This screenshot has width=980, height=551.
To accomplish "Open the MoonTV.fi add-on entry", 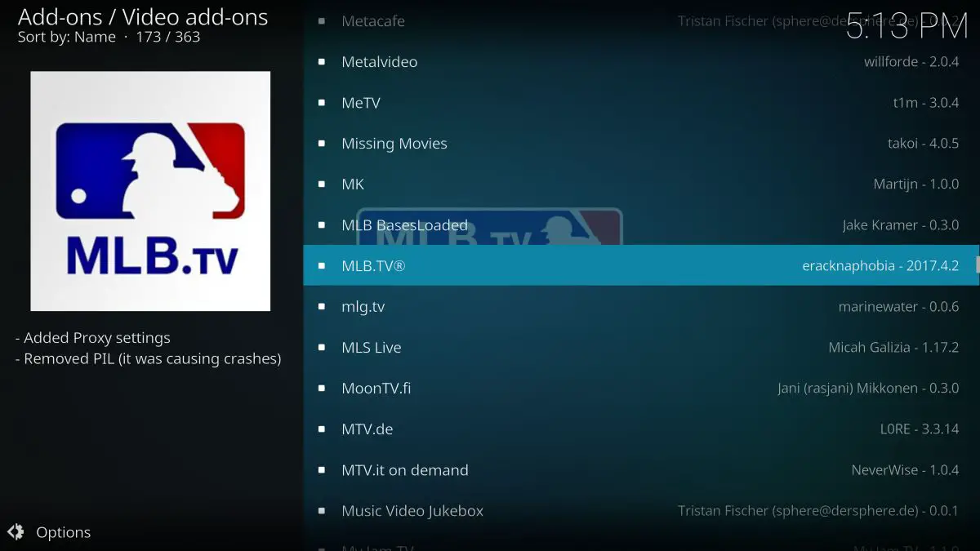I will coord(641,389).
